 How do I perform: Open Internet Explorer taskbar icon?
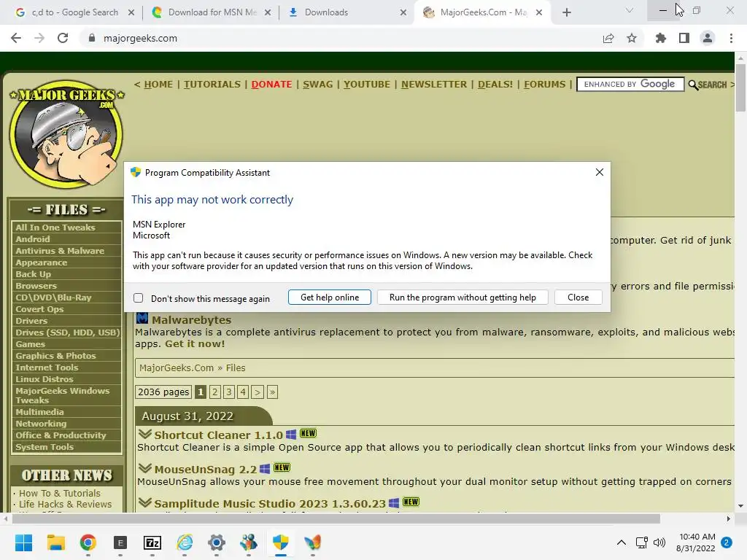tap(185, 542)
